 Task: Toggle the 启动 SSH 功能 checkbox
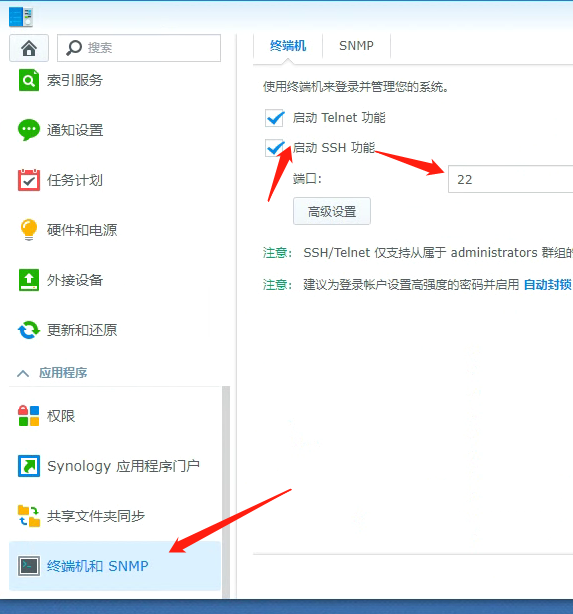275,148
